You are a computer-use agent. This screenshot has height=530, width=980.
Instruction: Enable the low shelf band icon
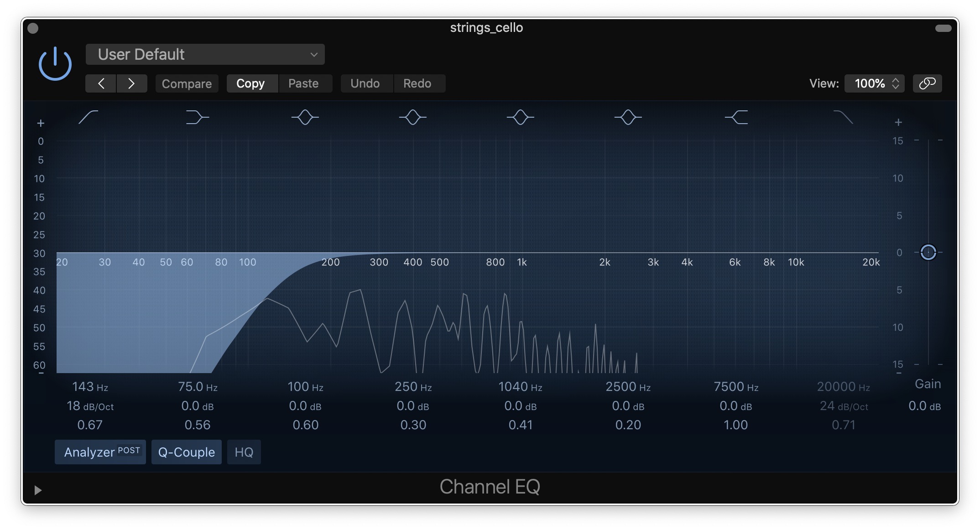pos(197,117)
